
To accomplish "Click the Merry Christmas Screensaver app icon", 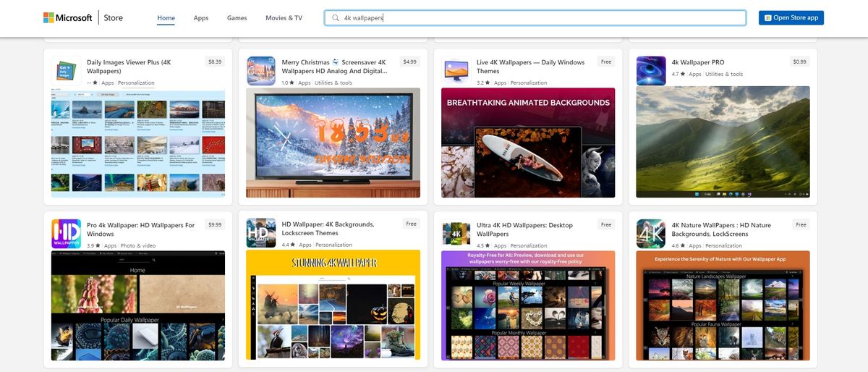I will [261, 71].
